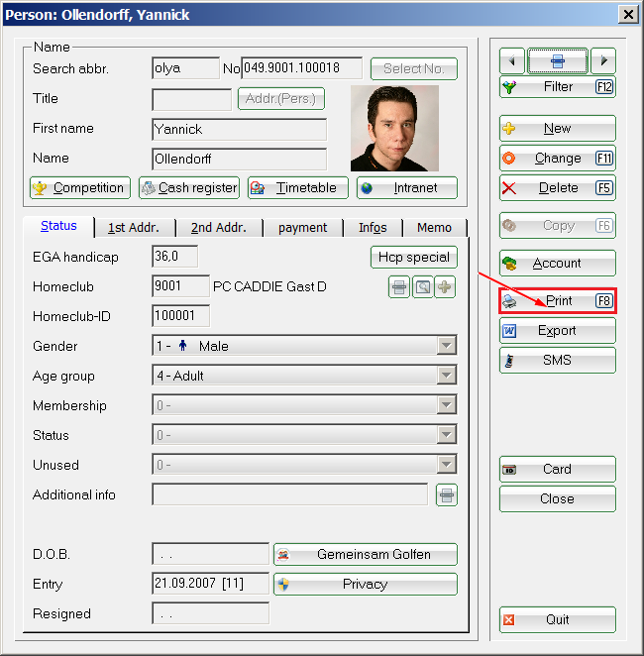Open the Timetable
Image resolution: width=644 pixels, height=656 pixels.
click(x=298, y=188)
